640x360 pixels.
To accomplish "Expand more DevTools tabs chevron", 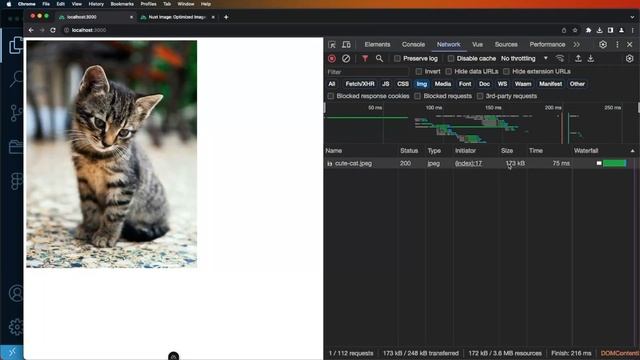I will point(576,44).
